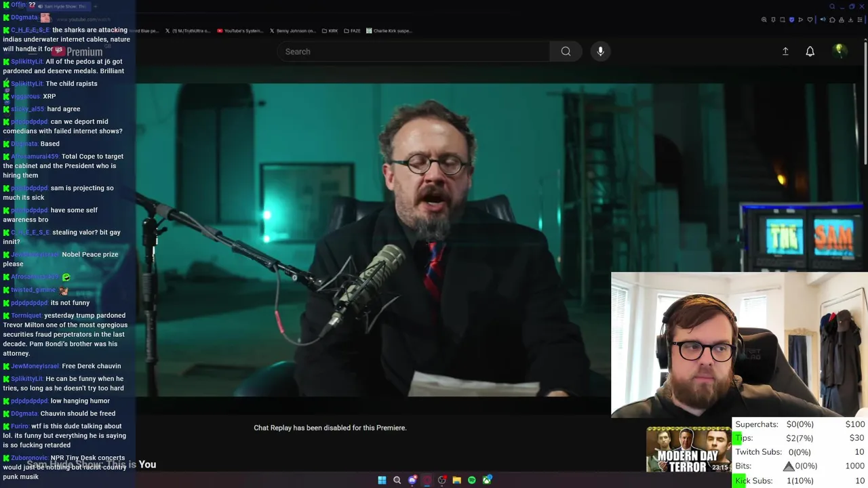Open Spotify from the taskbar
The width and height of the screenshot is (868, 488).
(x=472, y=480)
